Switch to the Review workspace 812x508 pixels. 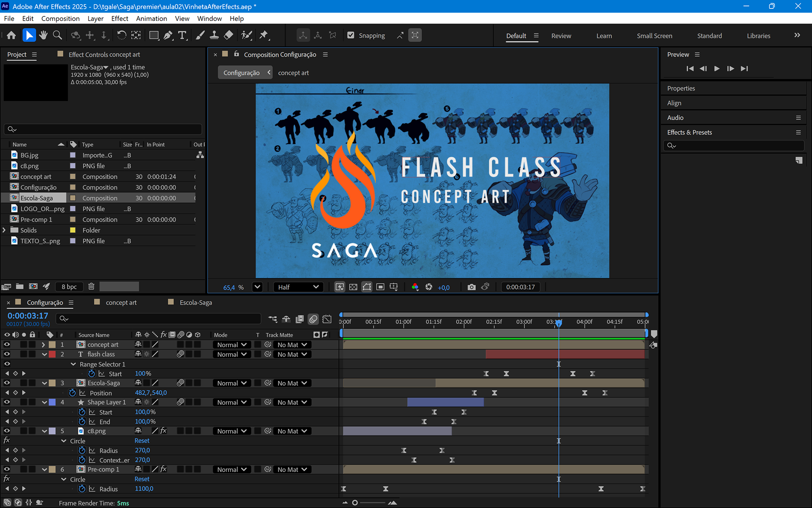click(x=561, y=36)
